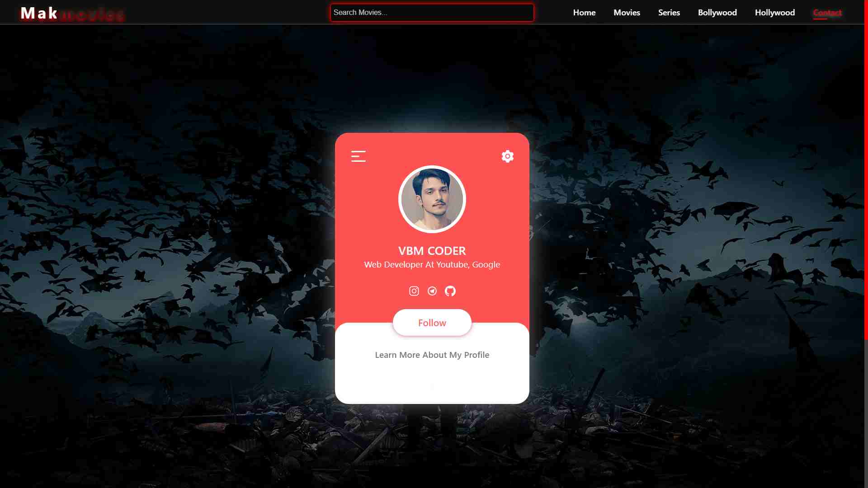Select the Home tab
The height and width of the screenshot is (488, 868).
click(x=584, y=12)
